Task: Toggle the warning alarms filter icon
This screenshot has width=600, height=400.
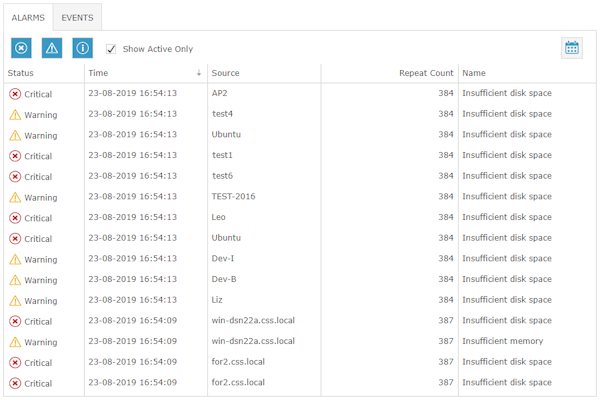Action: tap(52, 48)
